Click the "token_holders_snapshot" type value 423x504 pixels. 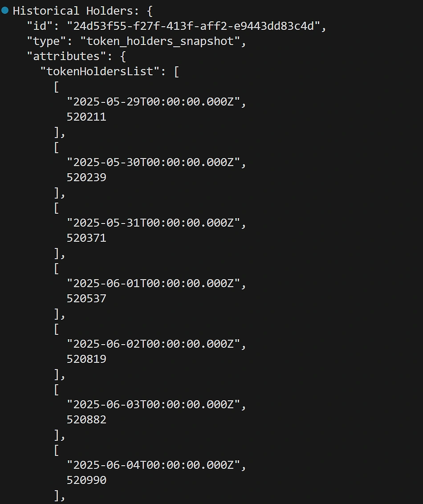(163, 41)
